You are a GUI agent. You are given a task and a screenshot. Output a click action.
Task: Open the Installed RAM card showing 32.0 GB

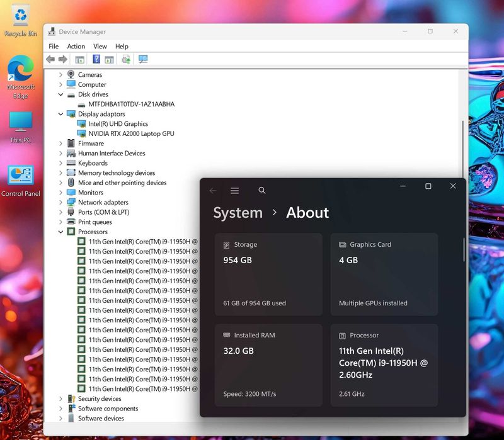click(x=269, y=365)
